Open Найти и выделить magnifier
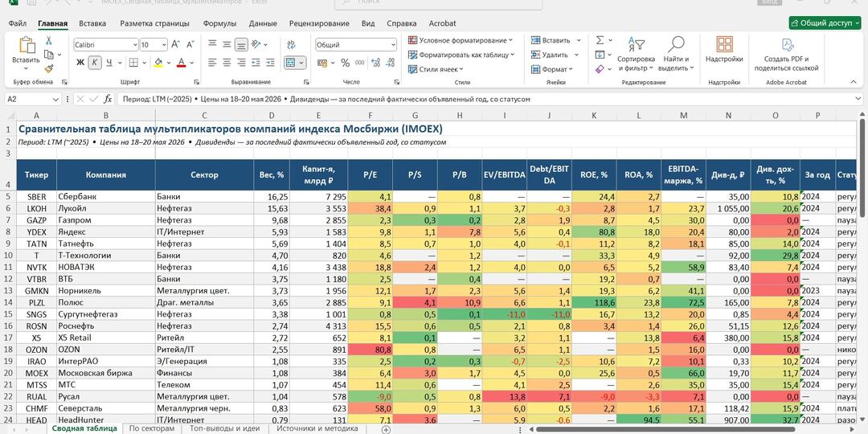Viewport: 868px width, 434px height. (x=676, y=55)
